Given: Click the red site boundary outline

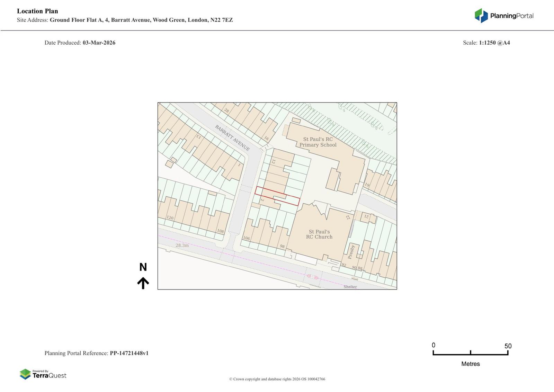Looking at the screenshot, I should pyautogui.click(x=277, y=196).
